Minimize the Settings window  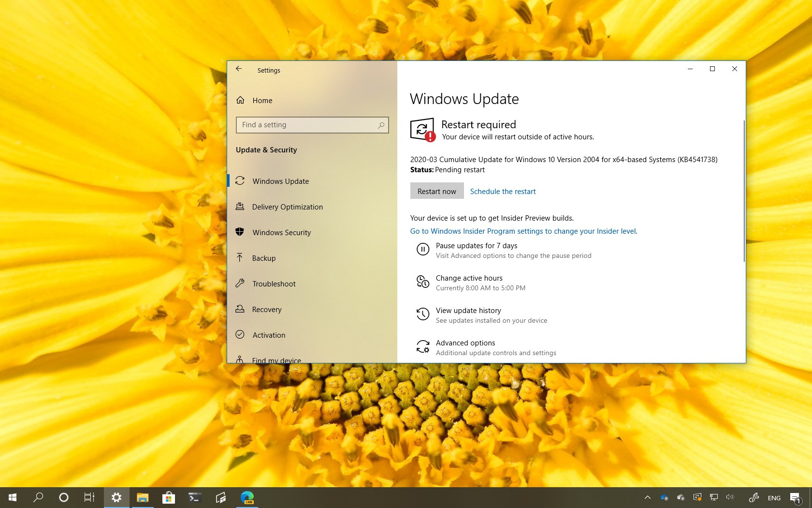[690, 69]
